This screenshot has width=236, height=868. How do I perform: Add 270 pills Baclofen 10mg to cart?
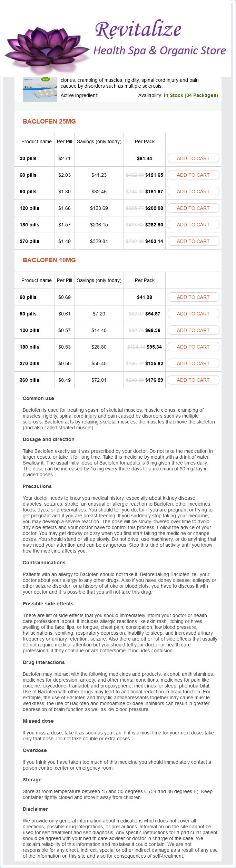[193, 363]
